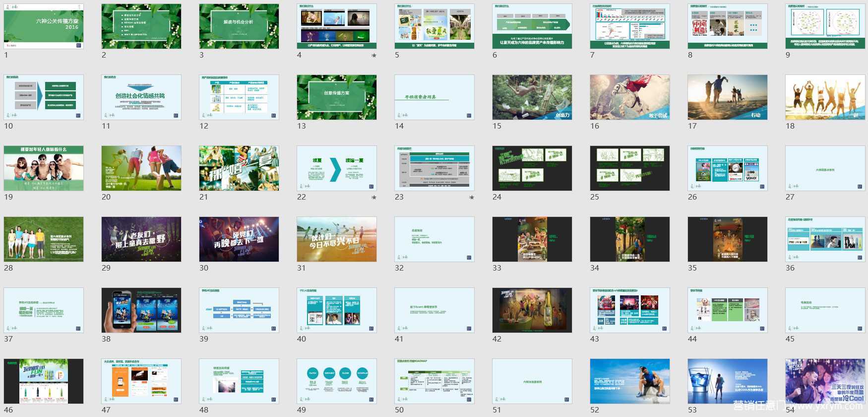The width and height of the screenshot is (868, 417).
Task: Select slide 46 product bottles banner thumbnail
Action: click(x=44, y=381)
